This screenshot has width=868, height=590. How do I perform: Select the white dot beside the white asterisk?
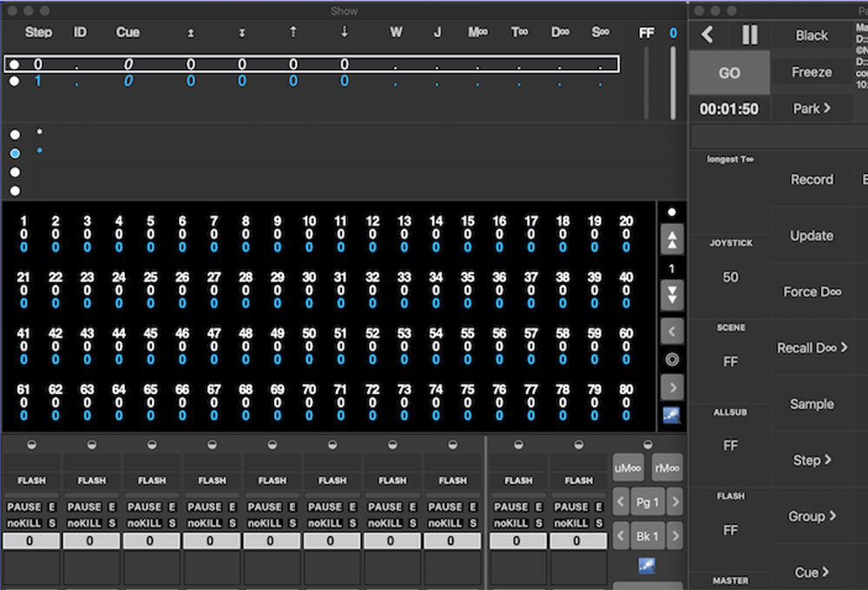15,134
